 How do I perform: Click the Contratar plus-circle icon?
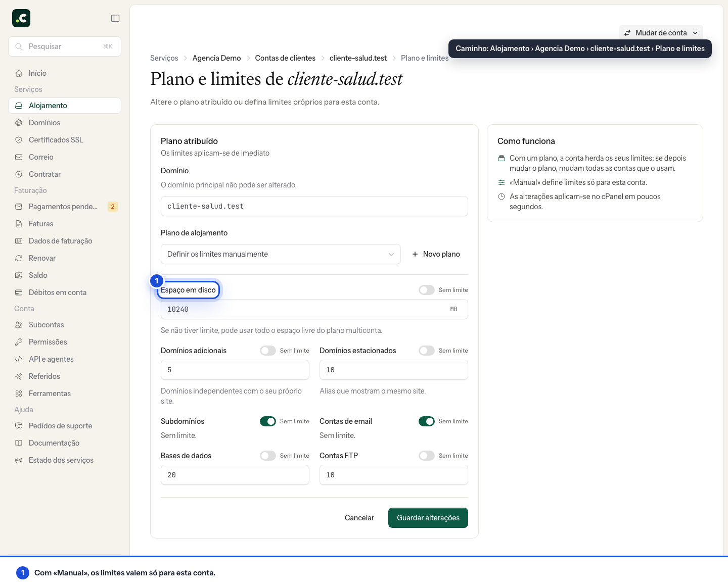[19, 174]
